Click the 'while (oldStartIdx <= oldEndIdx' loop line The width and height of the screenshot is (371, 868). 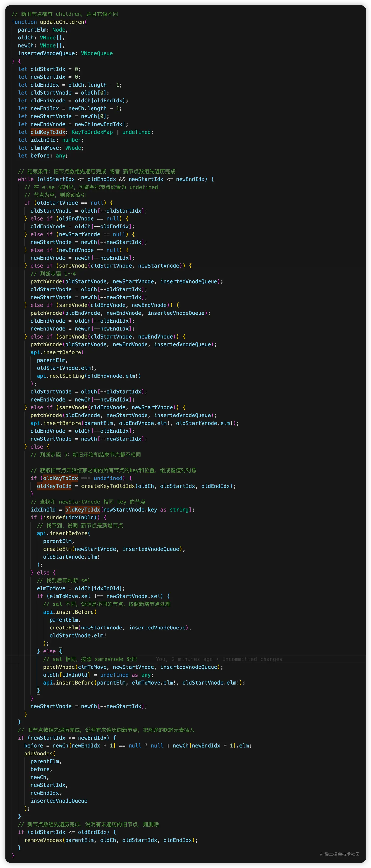[116, 179]
